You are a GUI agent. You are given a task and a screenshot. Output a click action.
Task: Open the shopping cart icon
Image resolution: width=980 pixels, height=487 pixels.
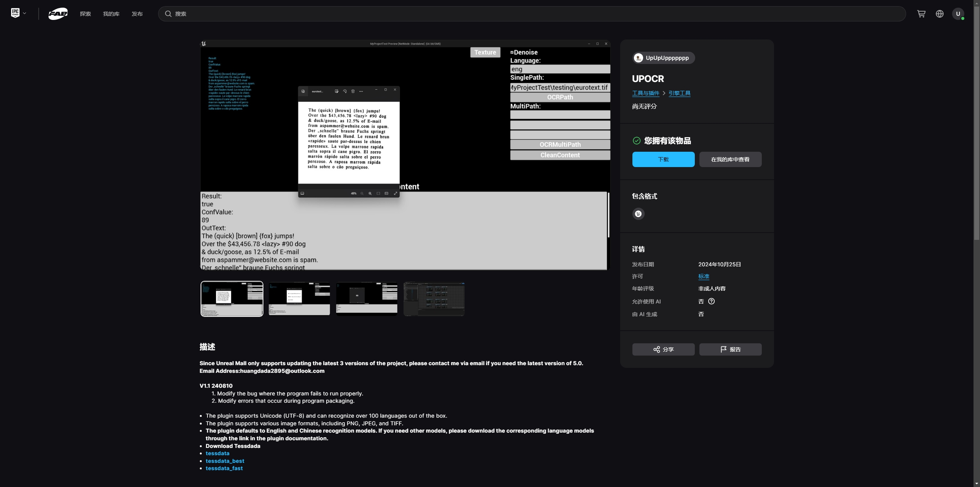click(x=921, y=14)
